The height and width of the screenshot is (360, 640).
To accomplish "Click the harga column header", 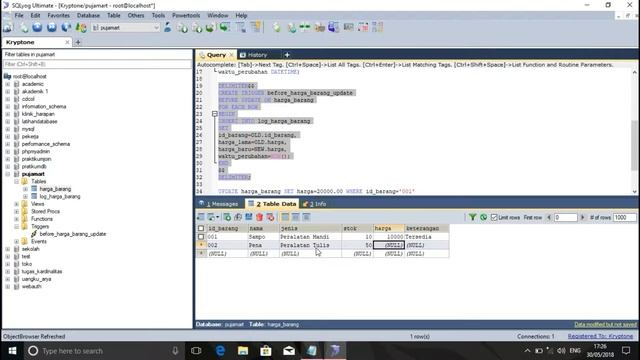I will (x=388, y=228).
